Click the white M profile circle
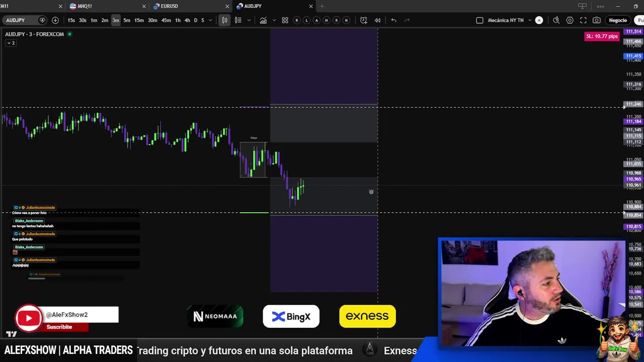The width and height of the screenshot is (644, 362). pos(539,20)
